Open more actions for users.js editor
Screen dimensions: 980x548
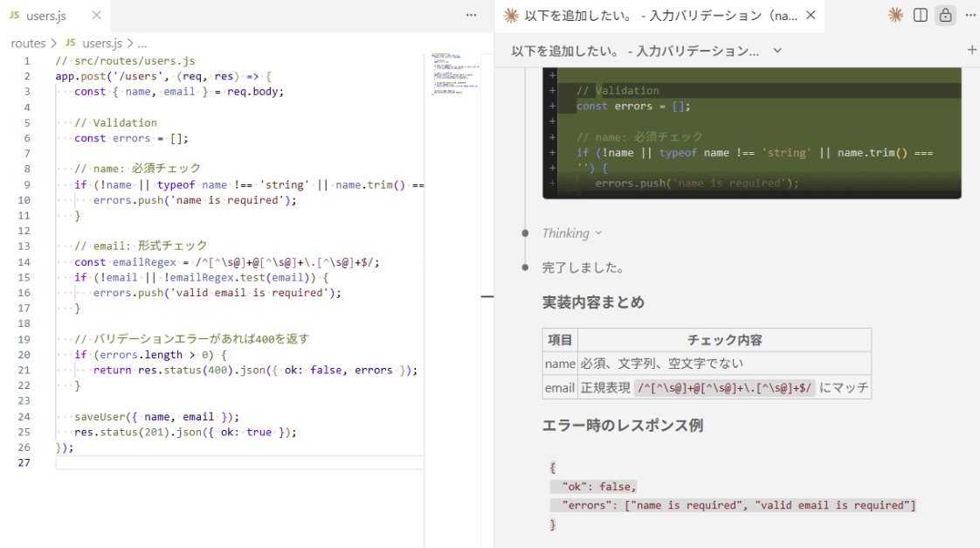click(472, 15)
